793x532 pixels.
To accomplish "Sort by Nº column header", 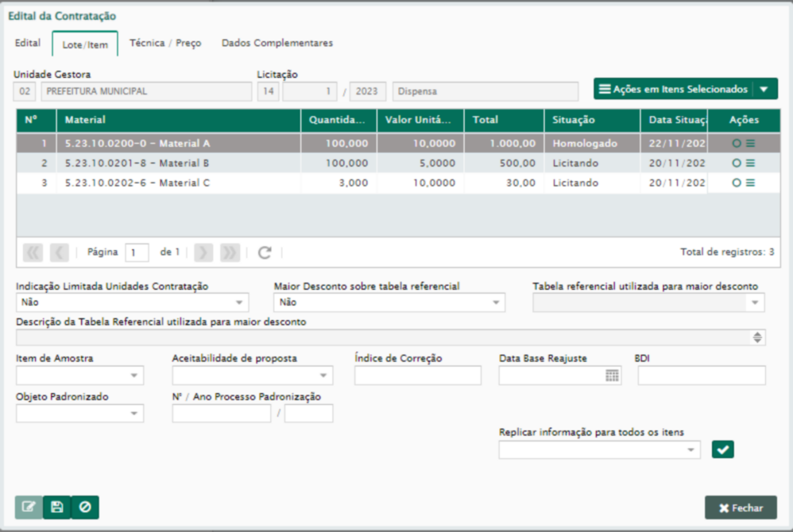I will [x=37, y=120].
